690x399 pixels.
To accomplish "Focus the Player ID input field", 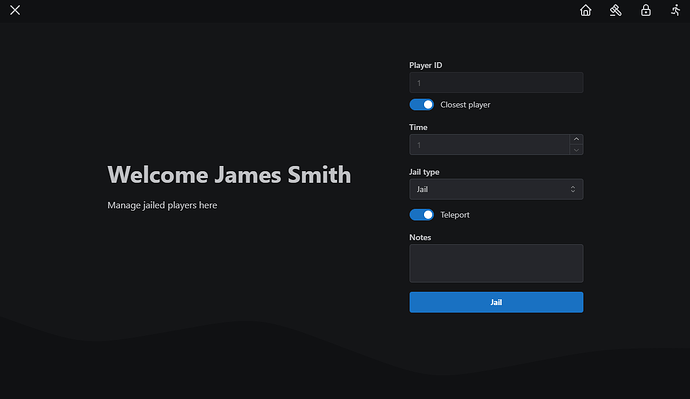I will click(x=496, y=83).
